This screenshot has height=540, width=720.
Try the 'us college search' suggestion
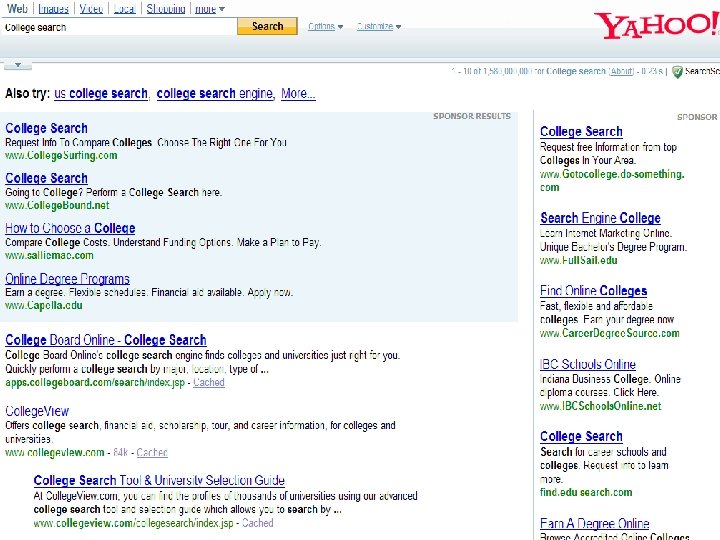pos(101,94)
